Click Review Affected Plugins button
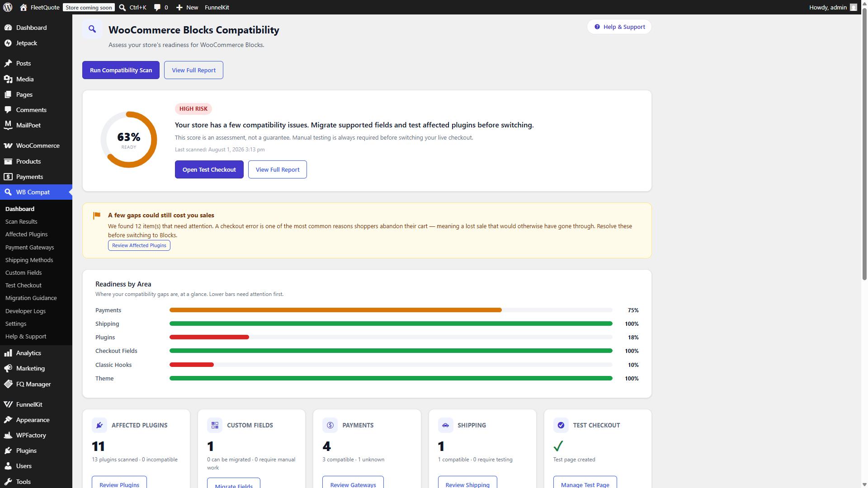The height and width of the screenshot is (488, 868). 139,245
